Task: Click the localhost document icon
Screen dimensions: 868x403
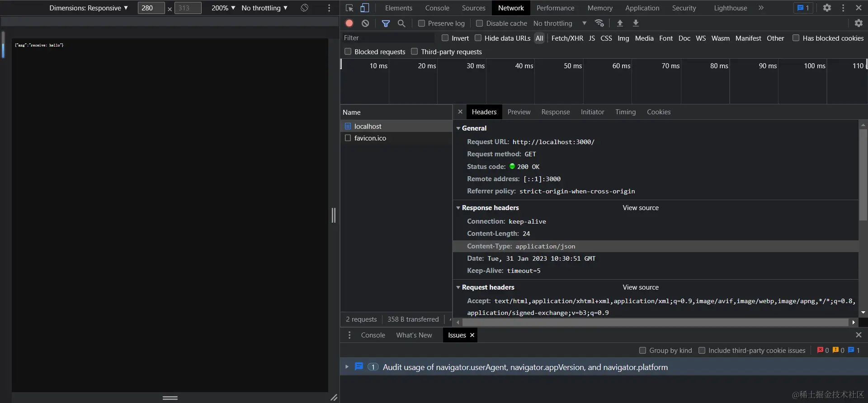Action: pyautogui.click(x=348, y=126)
